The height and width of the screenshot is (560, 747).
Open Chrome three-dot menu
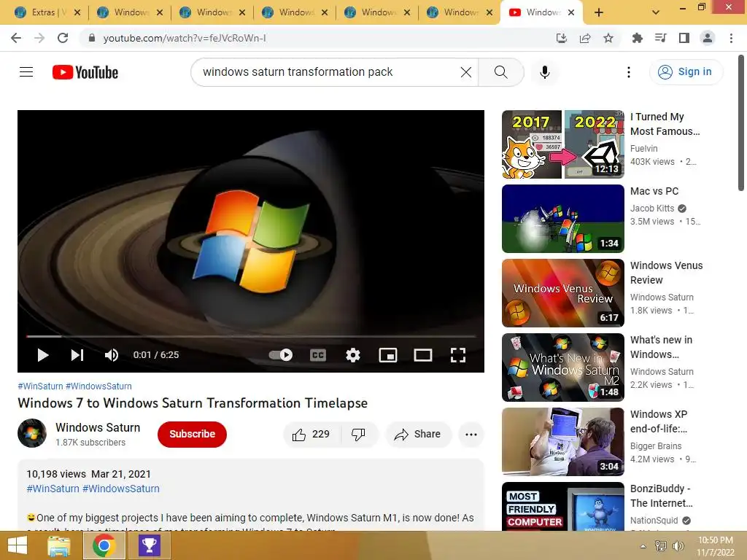(731, 38)
